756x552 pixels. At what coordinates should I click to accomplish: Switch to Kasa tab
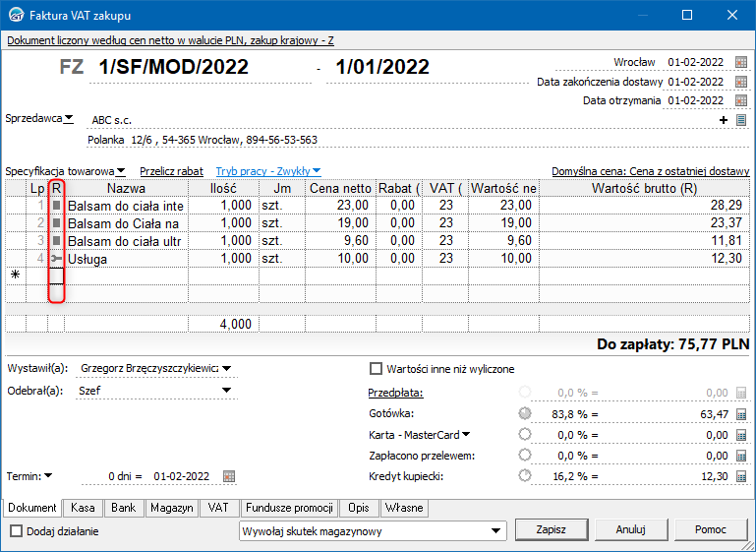[x=83, y=508]
